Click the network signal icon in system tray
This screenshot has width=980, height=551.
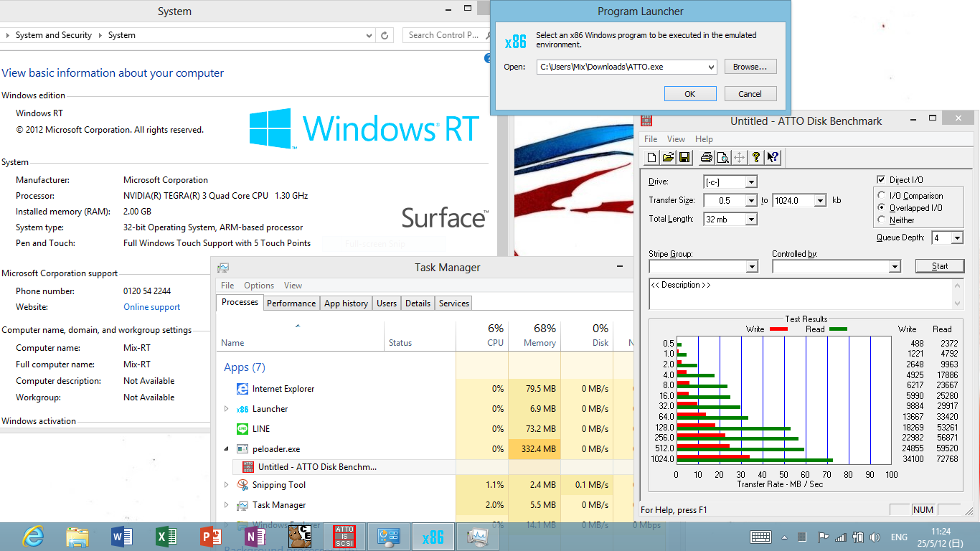pyautogui.click(x=841, y=537)
